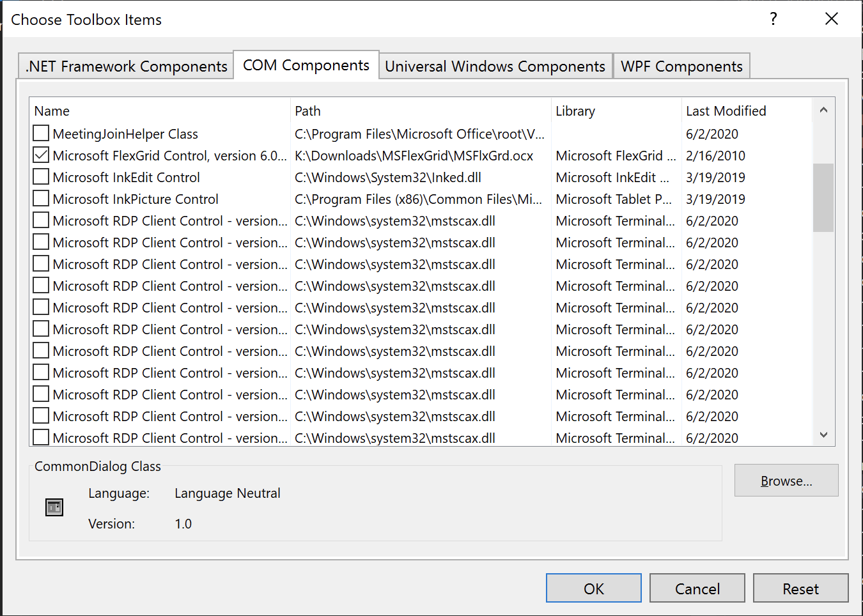Click the vertical scrollbar thumb
Screen dimensions: 863x616
pos(823,197)
